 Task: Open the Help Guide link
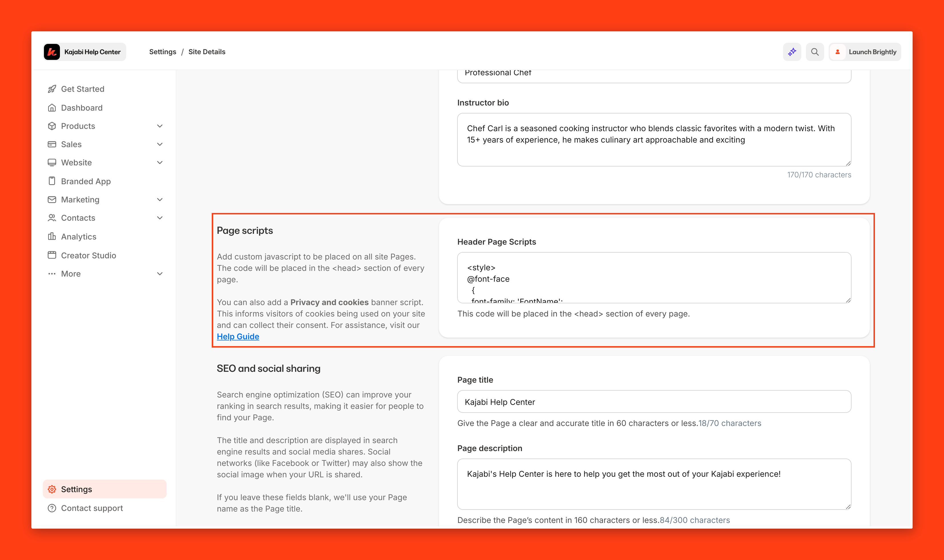(238, 336)
